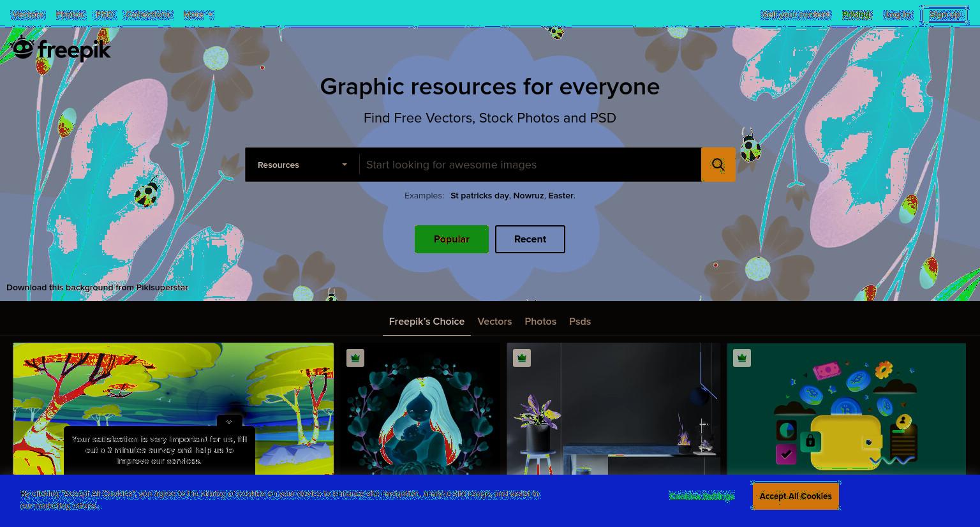980x527 pixels.
Task: Click the satisfaction survey message
Action: click(x=160, y=450)
